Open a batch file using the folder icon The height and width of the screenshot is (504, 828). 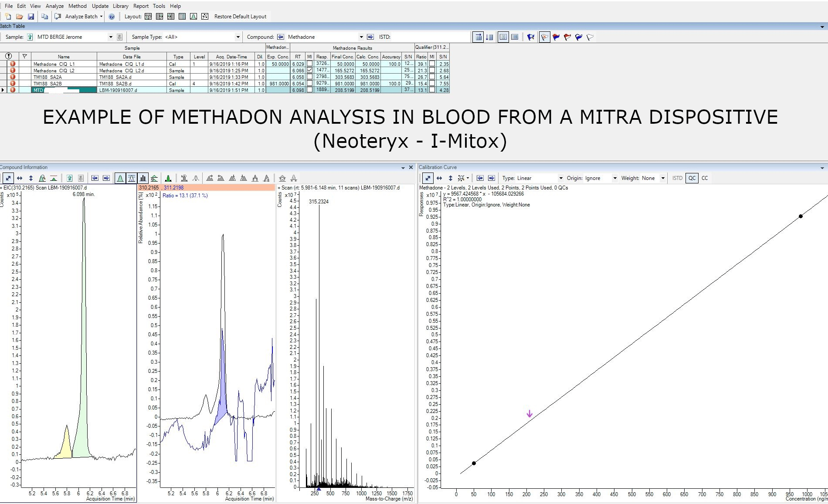click(19, 16)
